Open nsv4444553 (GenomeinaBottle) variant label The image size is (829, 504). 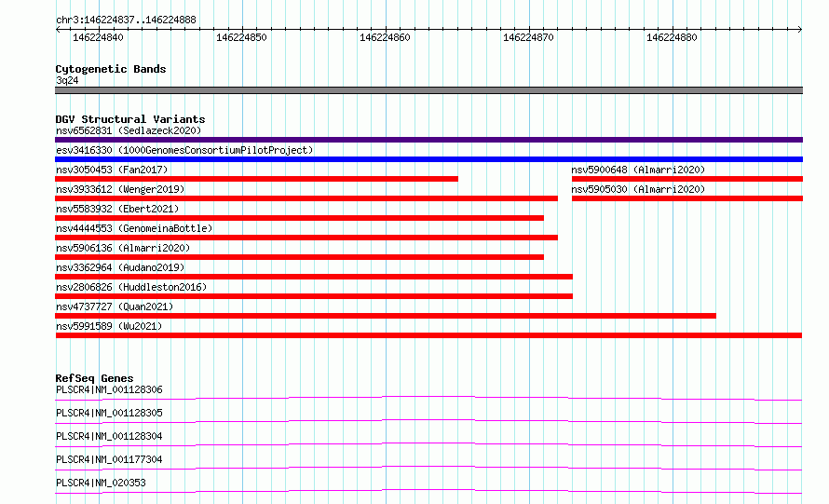tap(134, 228)
